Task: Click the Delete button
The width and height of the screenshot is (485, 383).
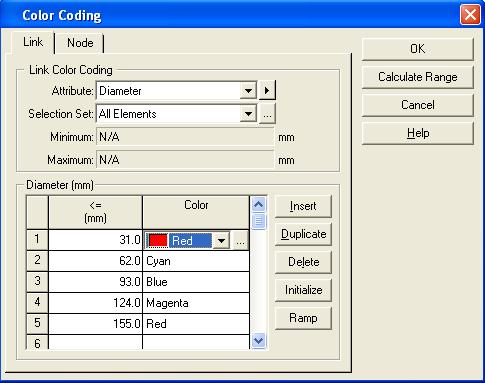Action: click(303, 262)
